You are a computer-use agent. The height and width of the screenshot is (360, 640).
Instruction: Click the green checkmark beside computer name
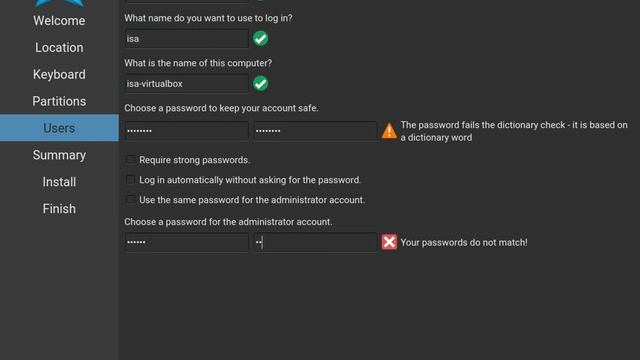[x=260, y=84]
